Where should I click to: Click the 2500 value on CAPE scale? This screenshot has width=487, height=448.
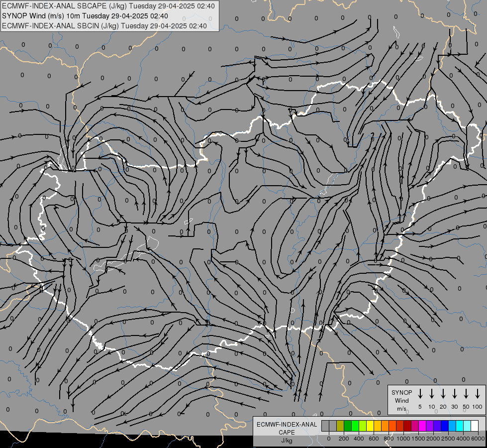pyautogui.click(x=448, y=439)
